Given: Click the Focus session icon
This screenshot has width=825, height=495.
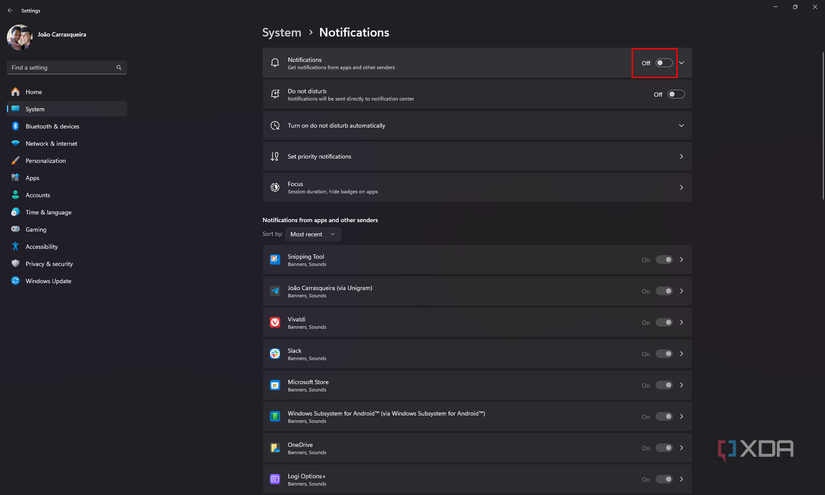Looking at the screenshot, I should [275, 187].
